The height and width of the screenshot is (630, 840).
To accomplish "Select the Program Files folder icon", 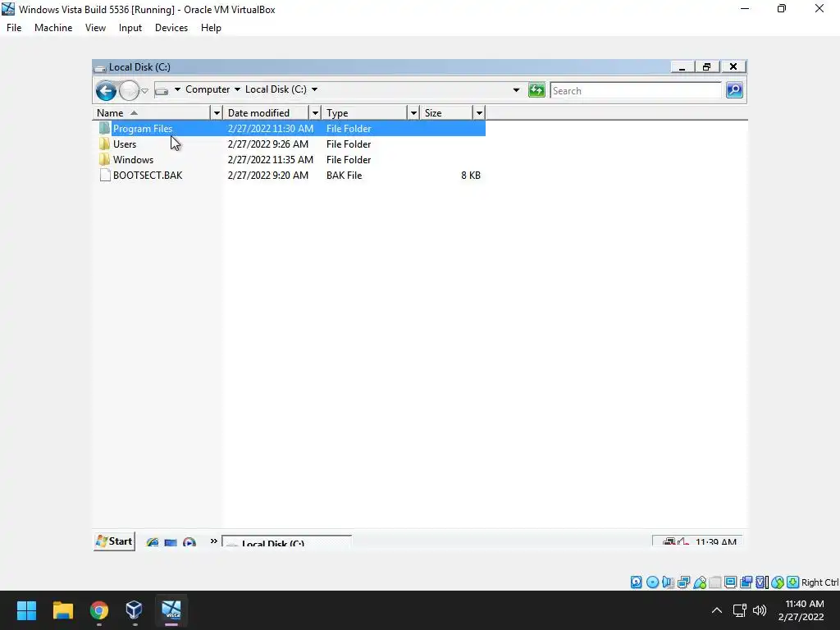I will pos(104,129).
